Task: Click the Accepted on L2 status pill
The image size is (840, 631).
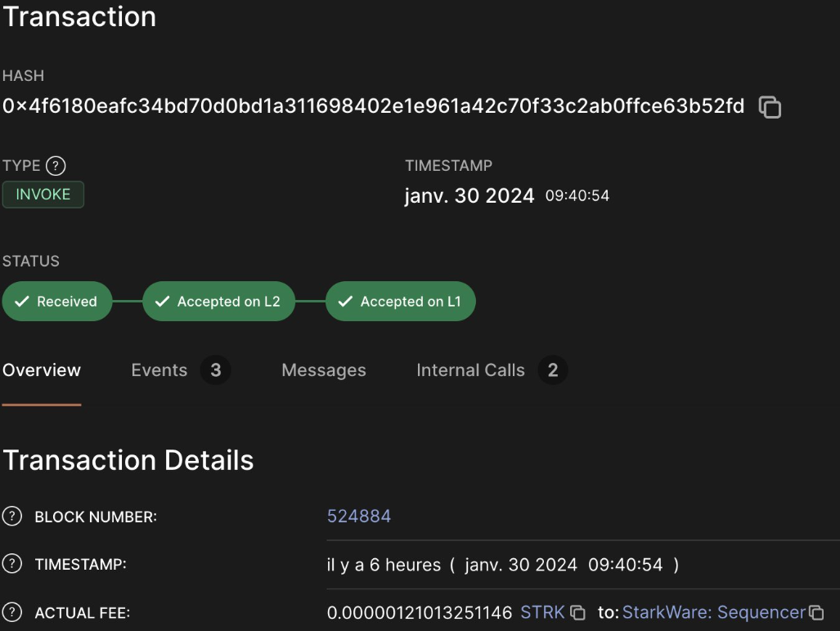Action: (x=218, y=302)
